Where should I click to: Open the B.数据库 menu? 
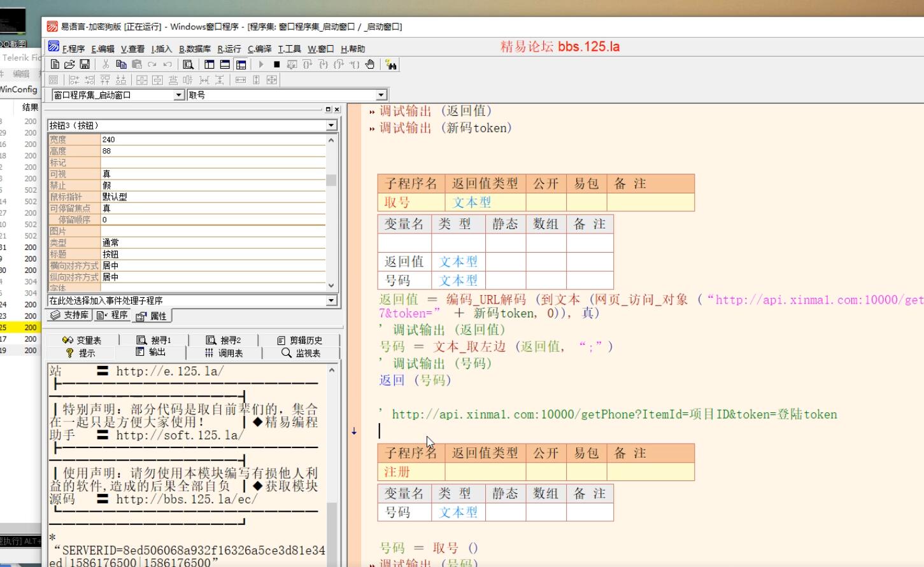(195, 48)
